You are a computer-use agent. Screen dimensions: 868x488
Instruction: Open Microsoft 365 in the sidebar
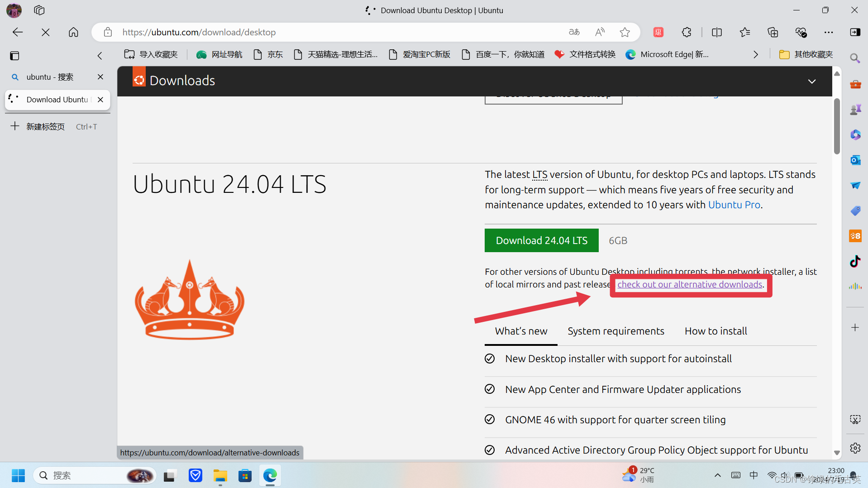click(855, 135)
